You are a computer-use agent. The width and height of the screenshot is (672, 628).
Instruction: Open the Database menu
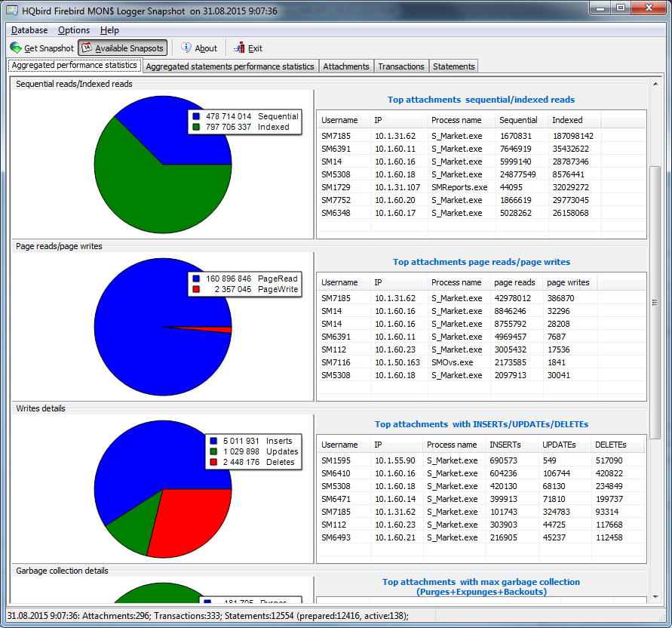coord(29,30)
